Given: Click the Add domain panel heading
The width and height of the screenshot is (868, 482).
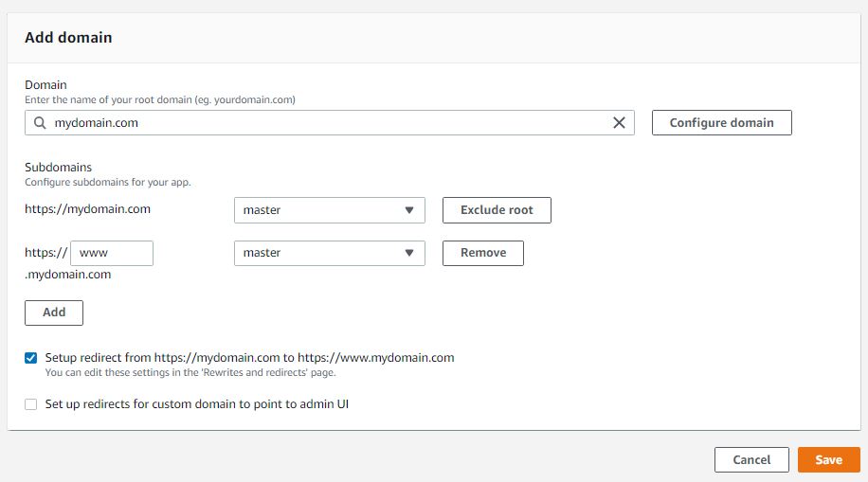Looking at the screenshot, I should 68,38.
